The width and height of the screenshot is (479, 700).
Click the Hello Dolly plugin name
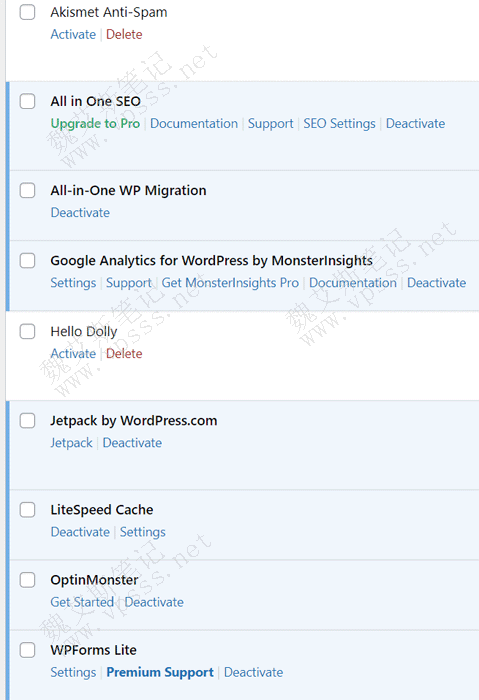click(x=84, y=332)
